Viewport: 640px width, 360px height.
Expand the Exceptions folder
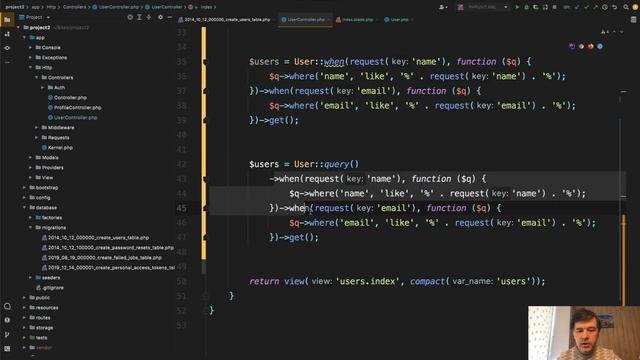(x=30, y=58)
